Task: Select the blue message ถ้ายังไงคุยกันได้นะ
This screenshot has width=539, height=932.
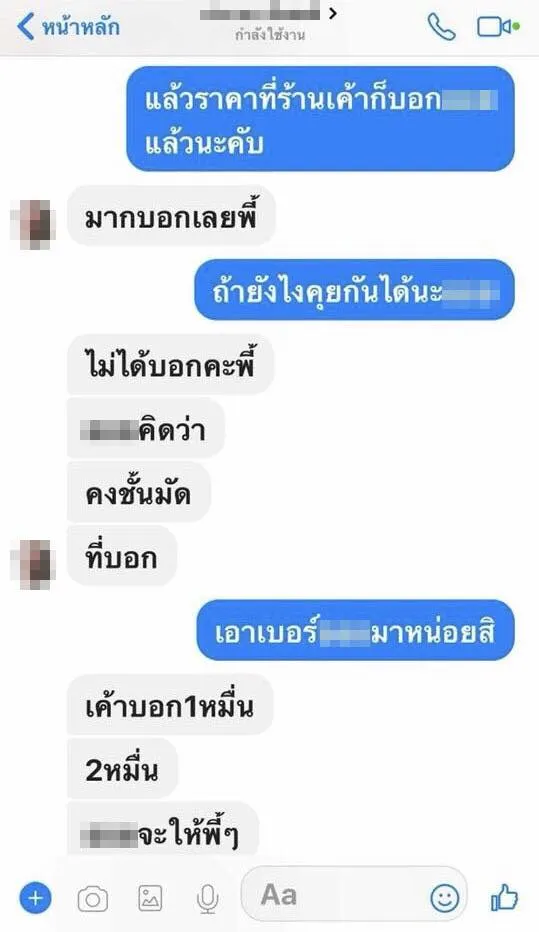Action: click(x=355, y=291)
